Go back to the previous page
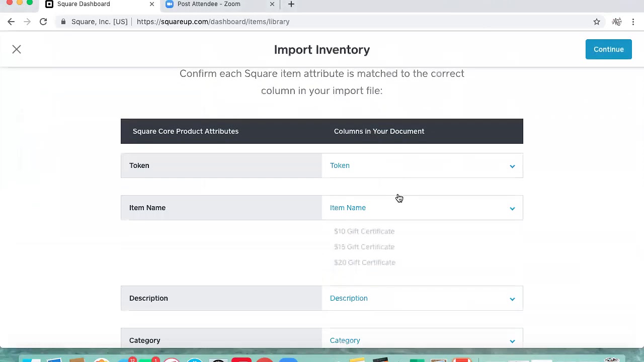 point(11,22)
